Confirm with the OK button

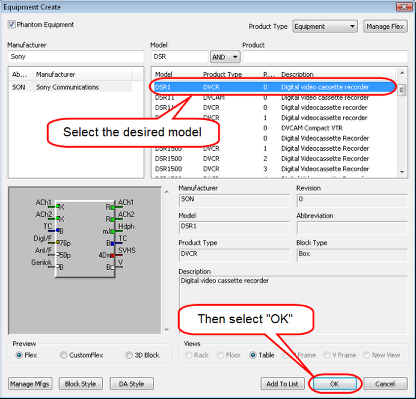tap(334, 384)
